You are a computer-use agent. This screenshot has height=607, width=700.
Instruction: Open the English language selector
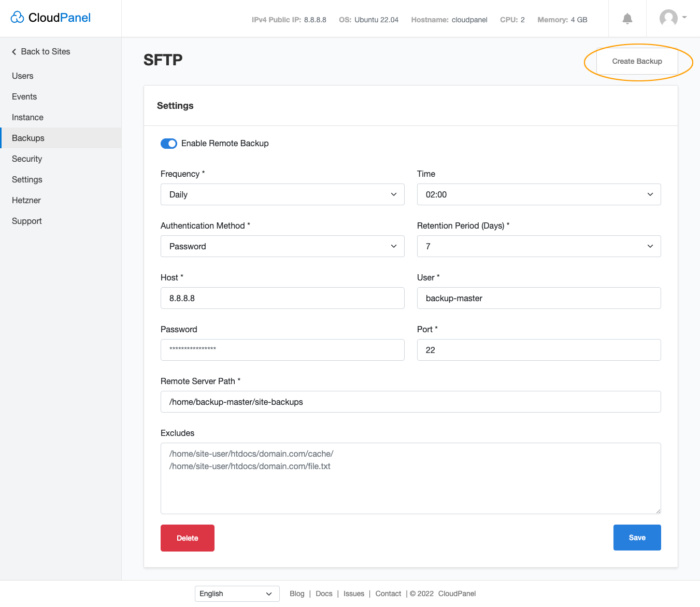tap(237, 594)
